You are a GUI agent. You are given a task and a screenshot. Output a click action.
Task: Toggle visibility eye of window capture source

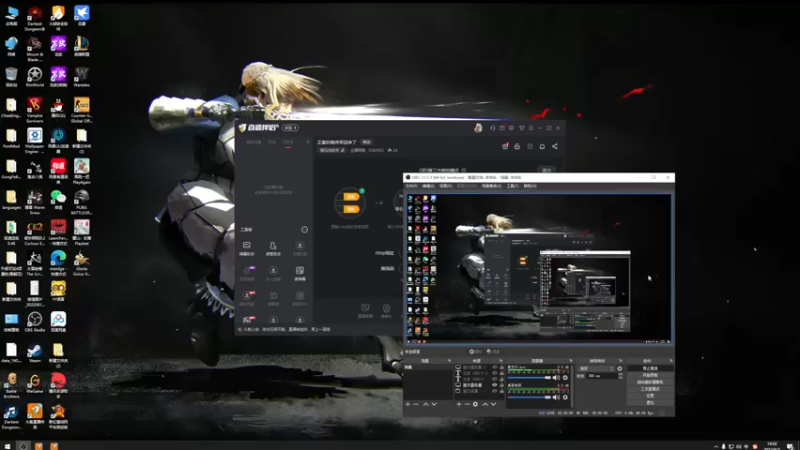494,391
